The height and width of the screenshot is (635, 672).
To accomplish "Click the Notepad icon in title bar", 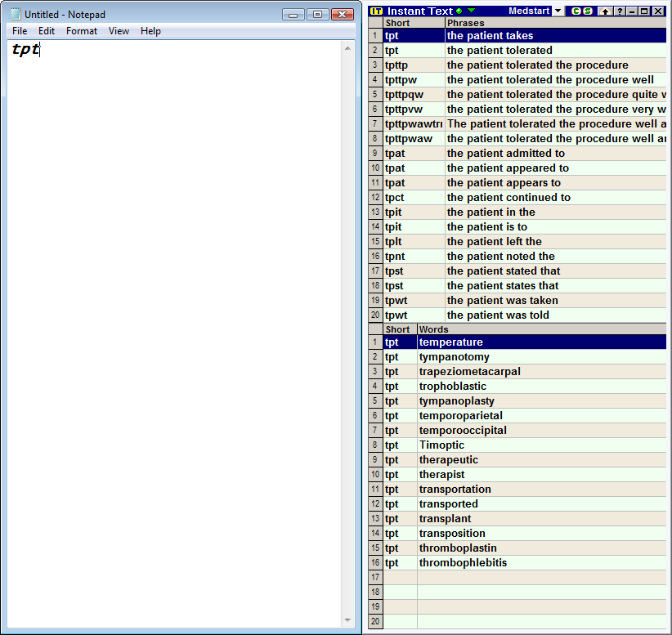I will (x=16, y=14).
